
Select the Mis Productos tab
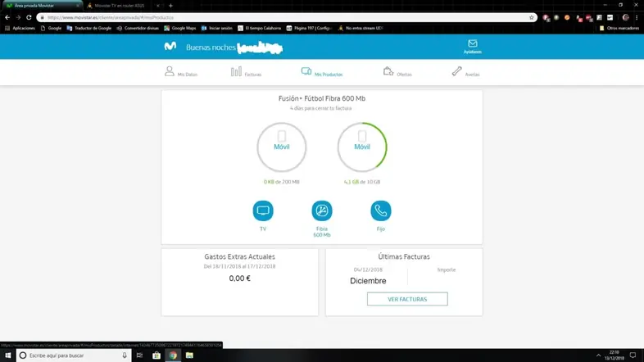coord(321,72)
